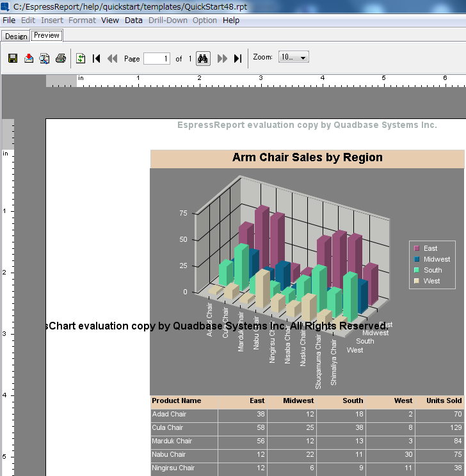Select the Preview tab
The width and height of the screenshot is (466, 476).
[x=47, y=35]
